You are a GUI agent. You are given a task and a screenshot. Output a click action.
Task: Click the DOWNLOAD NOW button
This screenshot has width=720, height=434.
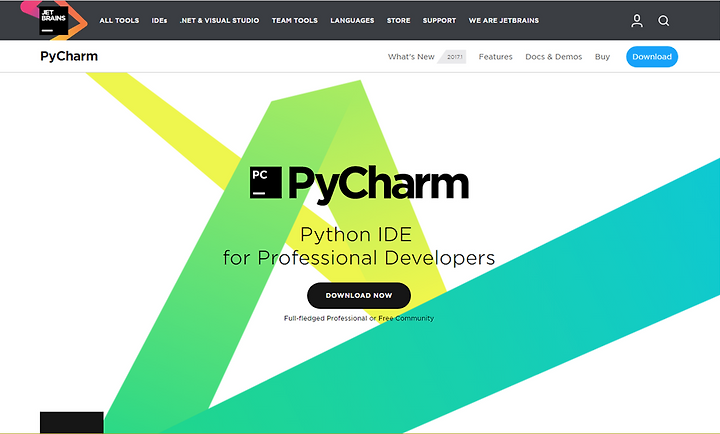click(359, 295)
